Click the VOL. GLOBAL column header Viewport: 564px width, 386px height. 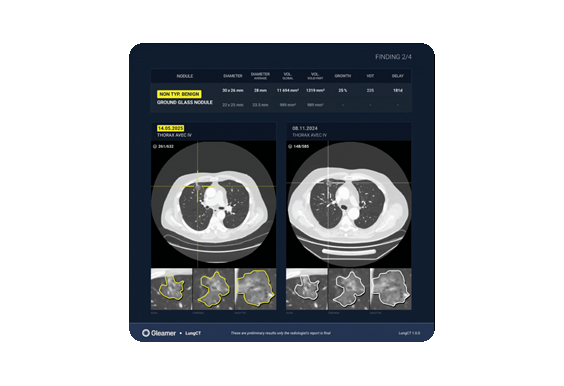[288, 76]
